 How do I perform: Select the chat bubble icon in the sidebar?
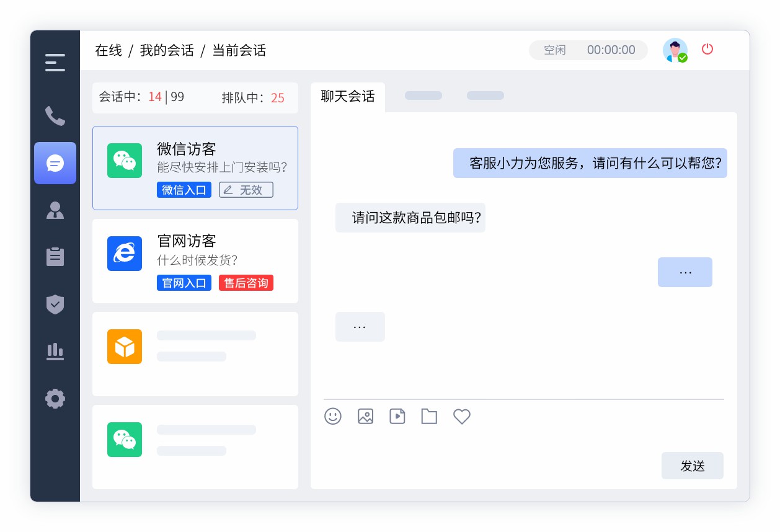55,163
